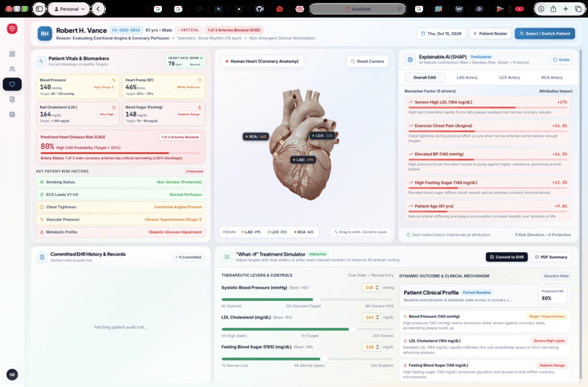
Task: Click the LDL cholesterol value field 164
Action: 371,317
